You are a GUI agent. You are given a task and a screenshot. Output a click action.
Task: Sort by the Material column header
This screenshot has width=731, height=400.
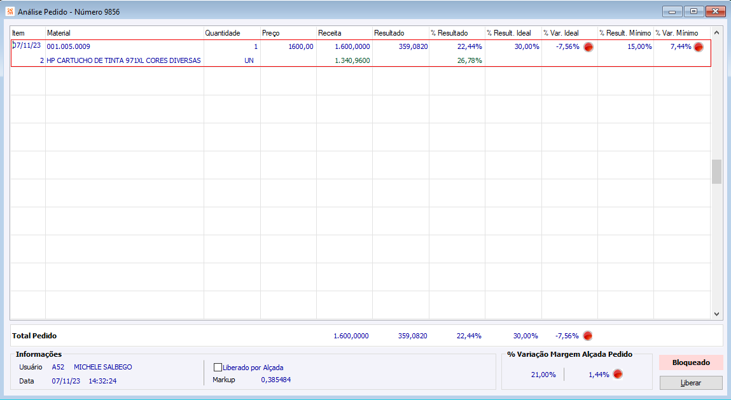124,33
